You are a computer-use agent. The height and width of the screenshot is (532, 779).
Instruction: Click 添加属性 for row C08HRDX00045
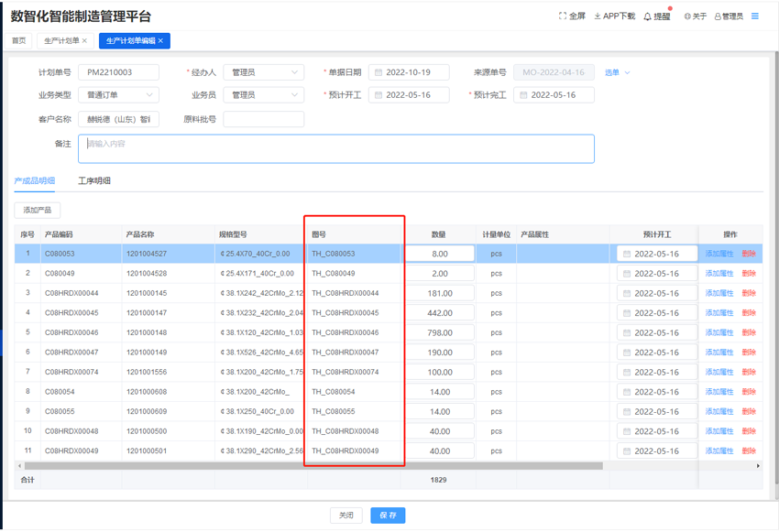pyautogui.click(x=719, y=313)
